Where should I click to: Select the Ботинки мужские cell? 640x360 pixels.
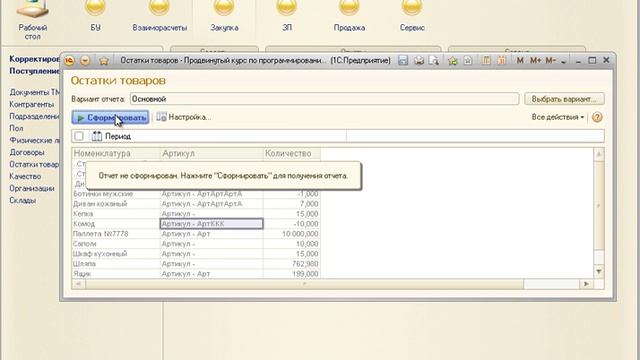tap(116, 194)
